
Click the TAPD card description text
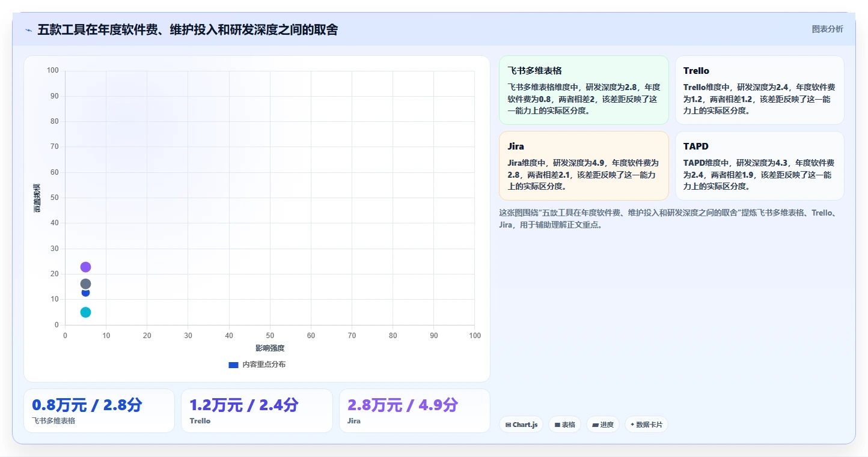(x=759, y=174)
